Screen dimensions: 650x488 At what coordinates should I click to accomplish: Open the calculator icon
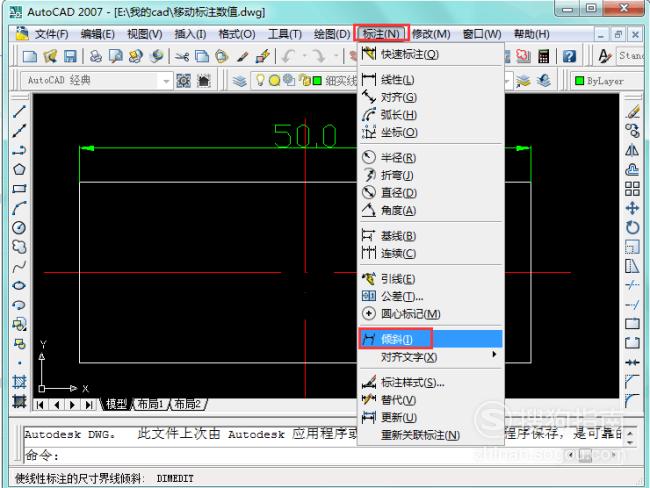(x=543, y=56)
